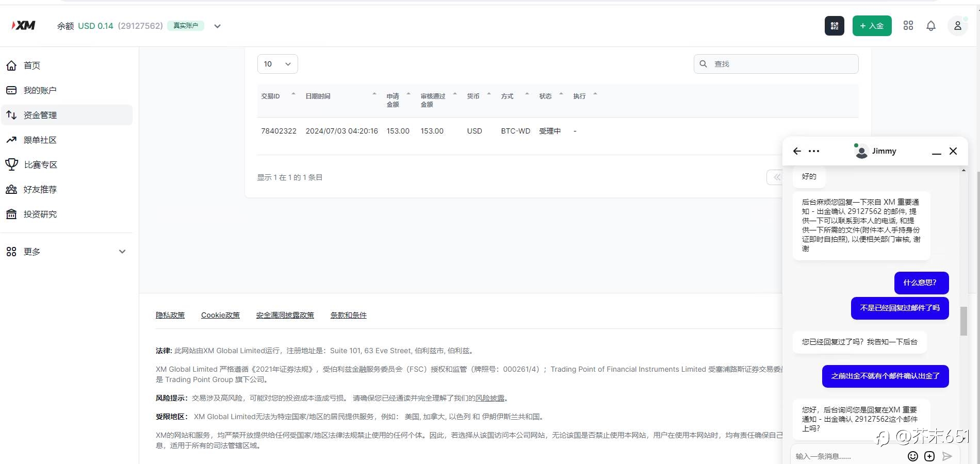Click the send message arrow
980x464 pixels.
947,456
